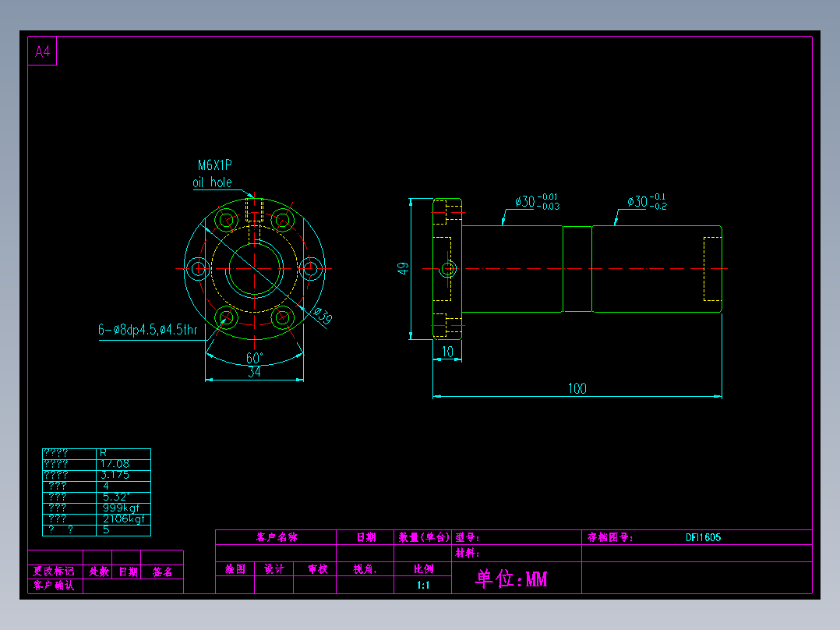Select the 49 vertical height dimension
The height and width of the screenshot is (630, 840).
[x=403, y=269]
